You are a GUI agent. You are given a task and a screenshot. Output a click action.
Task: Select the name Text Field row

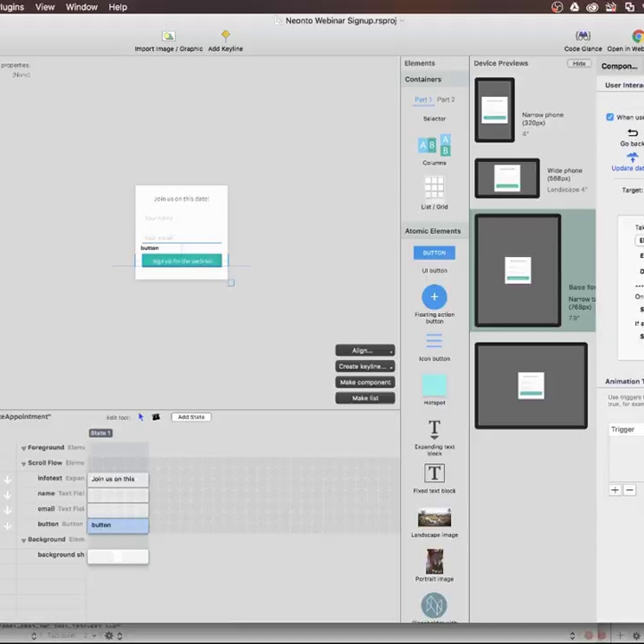pos(61,493)
